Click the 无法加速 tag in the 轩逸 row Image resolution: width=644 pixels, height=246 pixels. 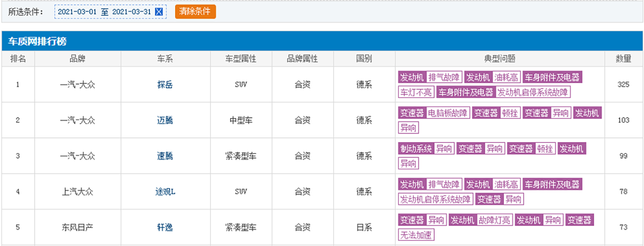pos(416,235)
